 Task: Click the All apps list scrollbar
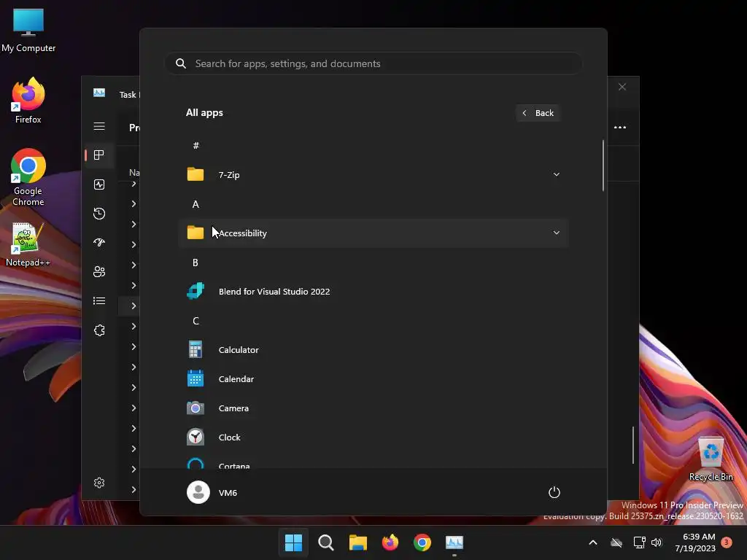tap(603, 166)
